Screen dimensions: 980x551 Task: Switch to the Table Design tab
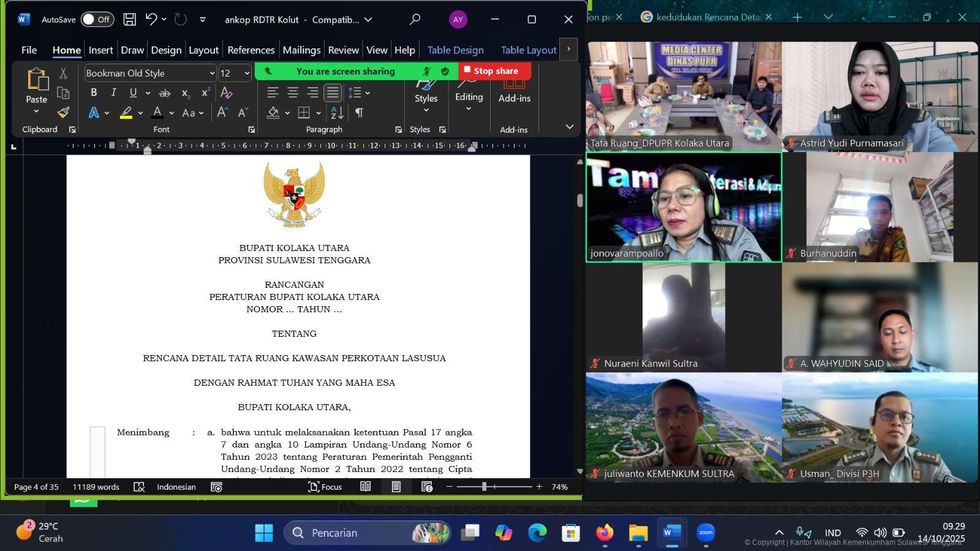[x=455, y=50]
